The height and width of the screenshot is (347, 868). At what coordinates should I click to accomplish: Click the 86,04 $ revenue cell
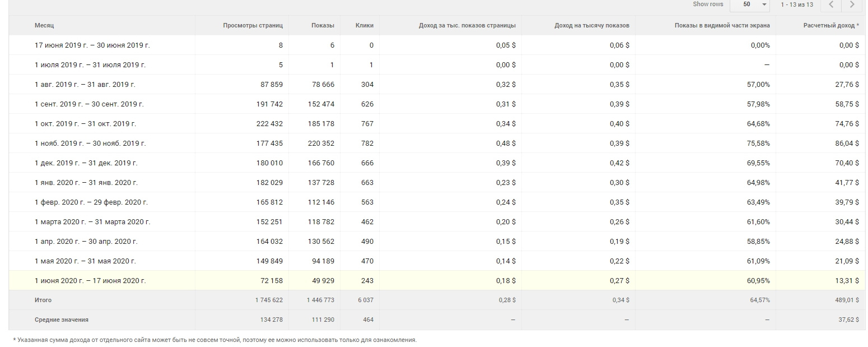[847, 144]
